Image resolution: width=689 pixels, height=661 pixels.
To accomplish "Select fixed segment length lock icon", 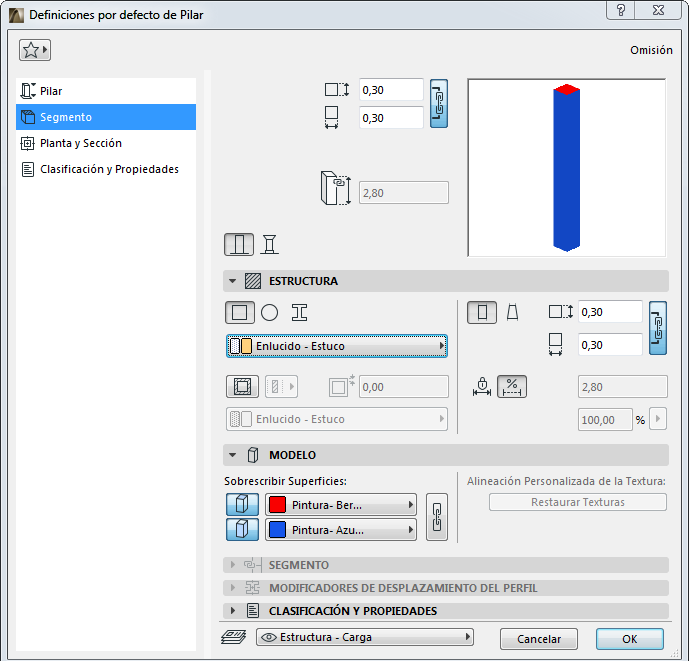I will [x=482, y=387].
